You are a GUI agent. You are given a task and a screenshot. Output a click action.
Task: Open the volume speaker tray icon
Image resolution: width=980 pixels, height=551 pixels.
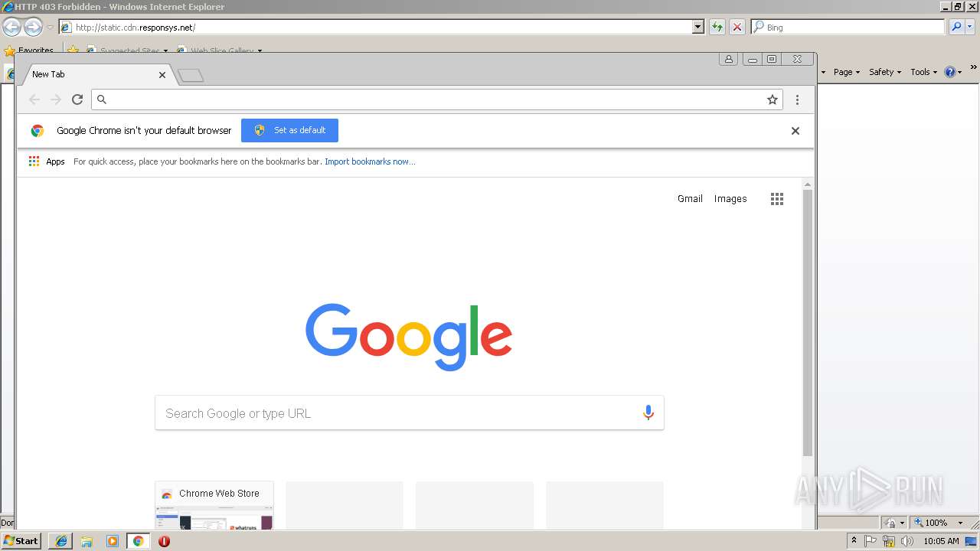pyautogui.click(x=907, y=541)
